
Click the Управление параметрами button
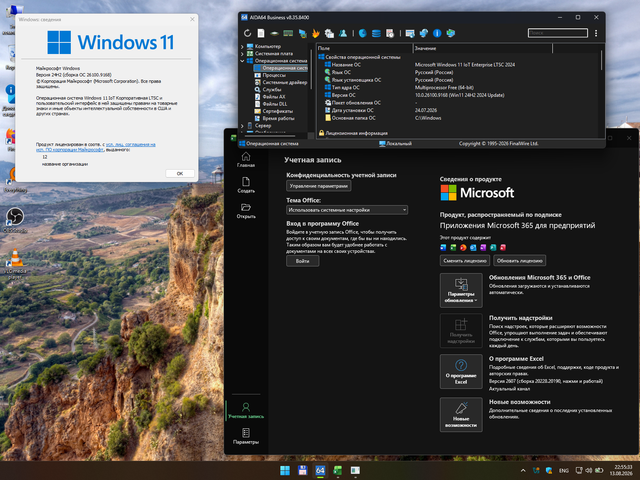318,186
